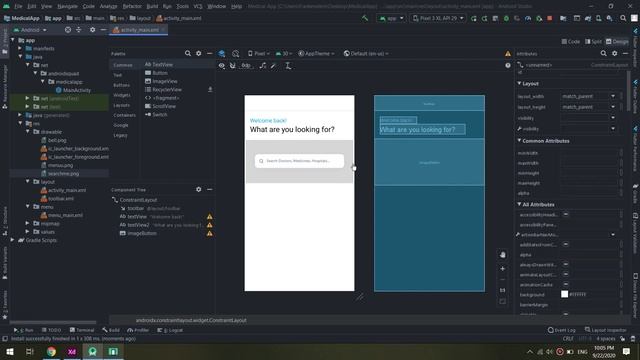
Task: Click the Infer Constraints magic wand icon
Action: point(273,66)
